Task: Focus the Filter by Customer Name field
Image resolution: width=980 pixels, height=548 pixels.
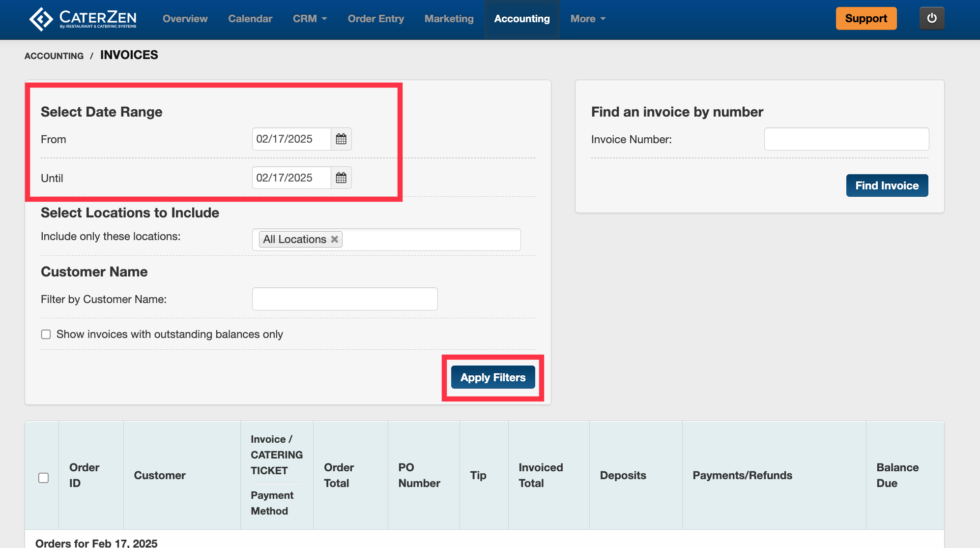Action: (x=345, y=299)
